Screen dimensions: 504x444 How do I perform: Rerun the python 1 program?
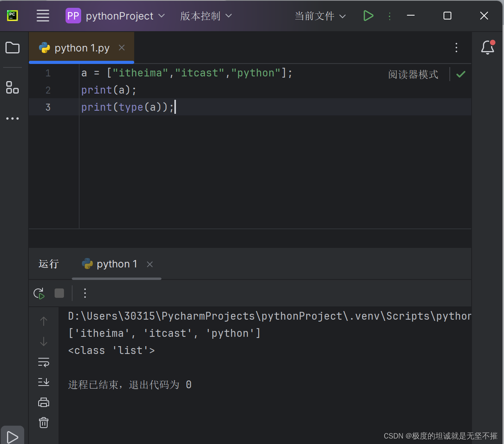click(x=39, y=293)
